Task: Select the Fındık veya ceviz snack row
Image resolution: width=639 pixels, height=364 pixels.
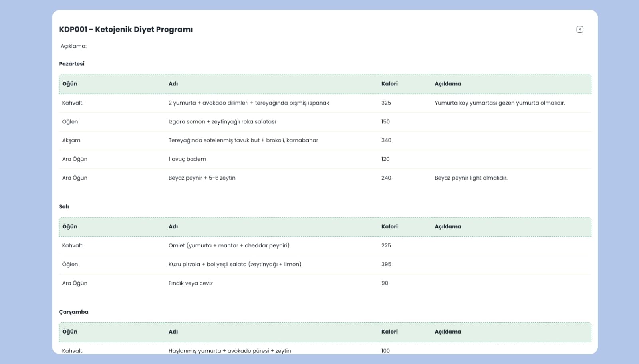Action: click(191, 283)
